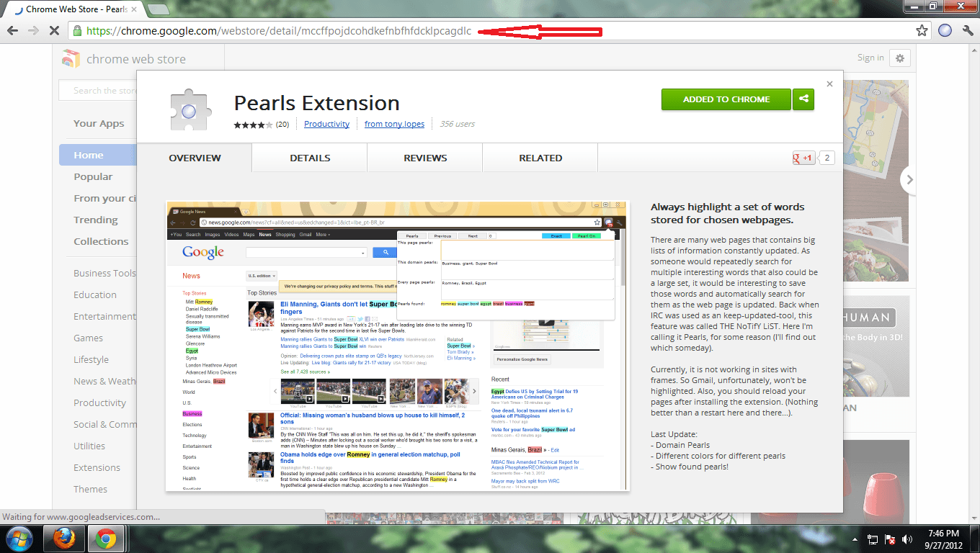Image resolution: width=980 pixels, height=553 pixels.
Task: Switch to the REVIEWS tab
Action: click(x=424, y=157)
